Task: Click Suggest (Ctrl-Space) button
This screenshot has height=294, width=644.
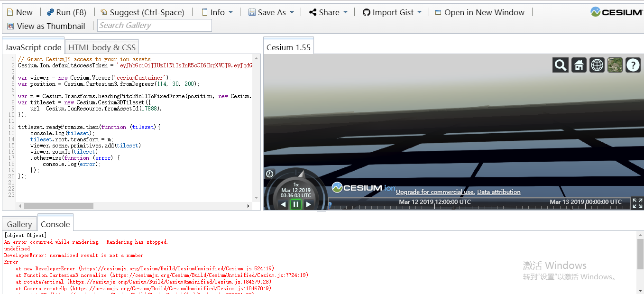Action: (x=142, y=12)
